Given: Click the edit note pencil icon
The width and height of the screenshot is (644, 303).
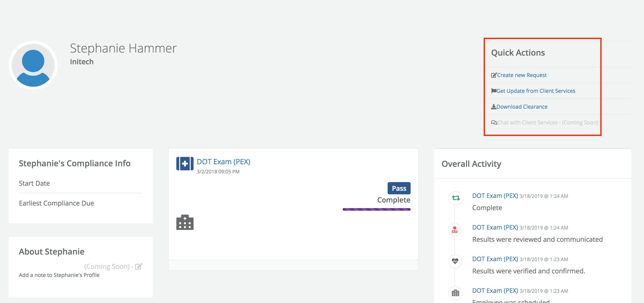Looking at the screenshot, I should tap(139, 267).
